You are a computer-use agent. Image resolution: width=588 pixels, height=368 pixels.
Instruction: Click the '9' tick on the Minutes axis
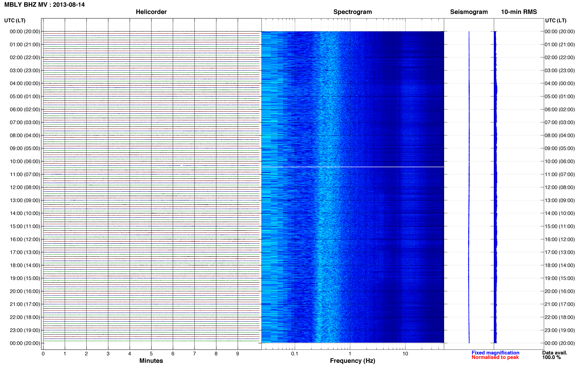pos(238,354)
